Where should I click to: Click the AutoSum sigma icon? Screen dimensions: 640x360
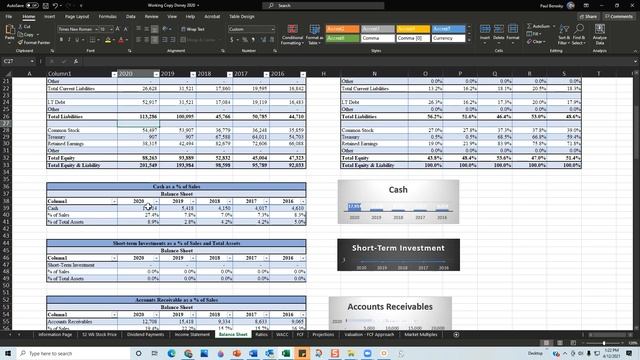(x=529, y=26)
